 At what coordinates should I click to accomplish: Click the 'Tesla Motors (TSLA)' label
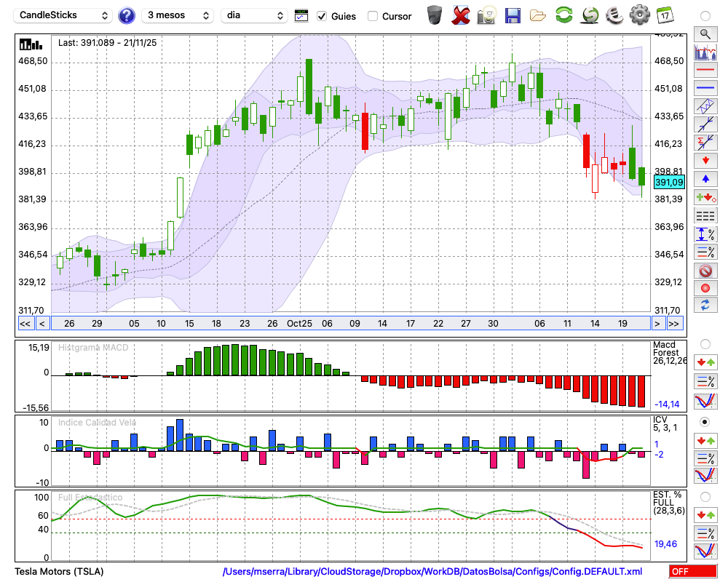pyautogui.click(x=59, y=571)
